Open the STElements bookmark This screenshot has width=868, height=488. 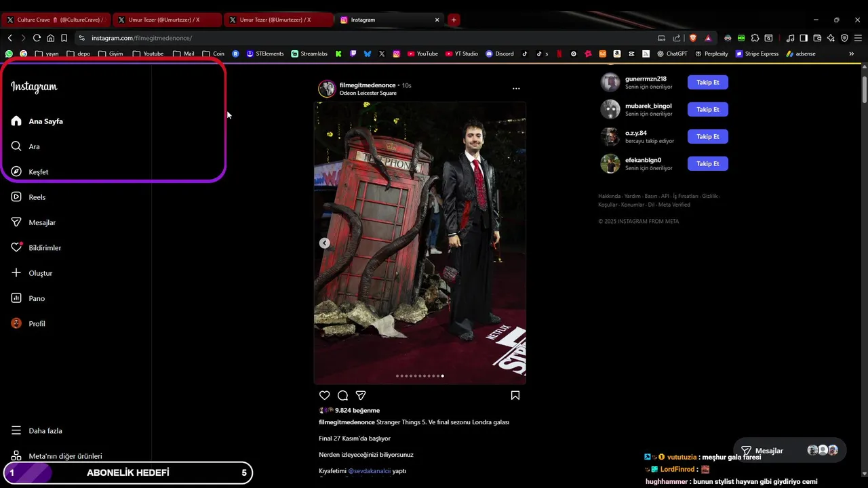pyautogui.click(x=265, y=54)
